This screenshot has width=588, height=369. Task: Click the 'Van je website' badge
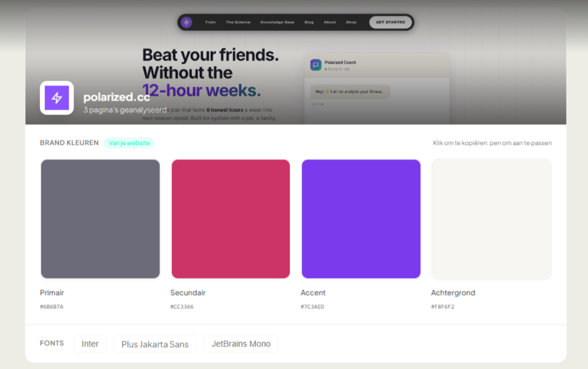[129, 143]
